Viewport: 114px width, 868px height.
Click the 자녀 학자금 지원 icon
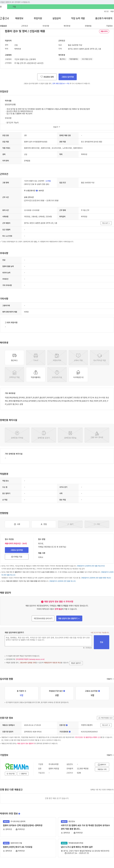(100, 358)
